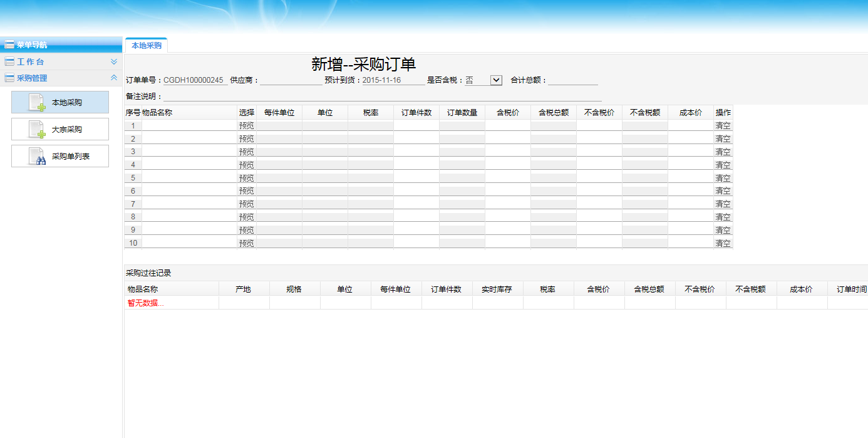This screenshot has width=868, height=438.
Task: Click row number 10 in the 序号 column
Action: click(x=133, y=243)
